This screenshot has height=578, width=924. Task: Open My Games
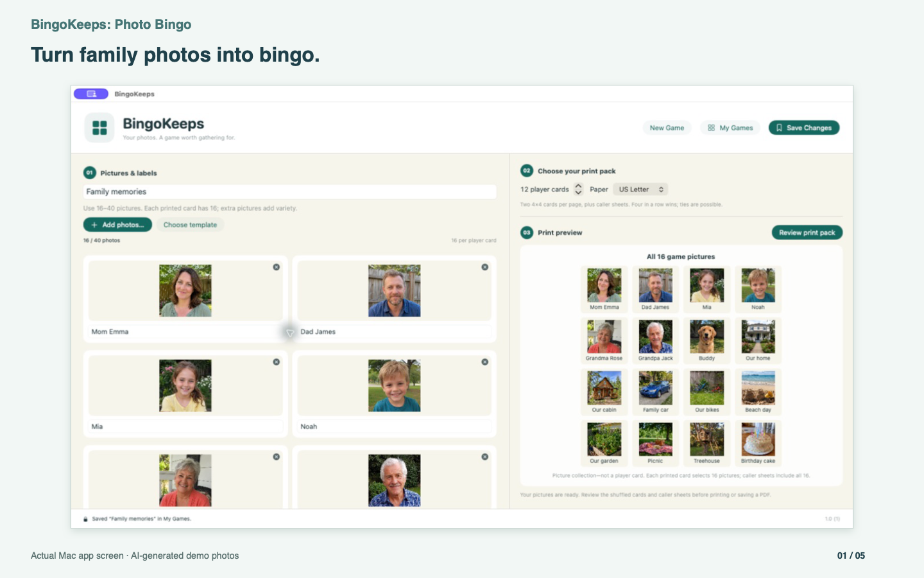730,128
